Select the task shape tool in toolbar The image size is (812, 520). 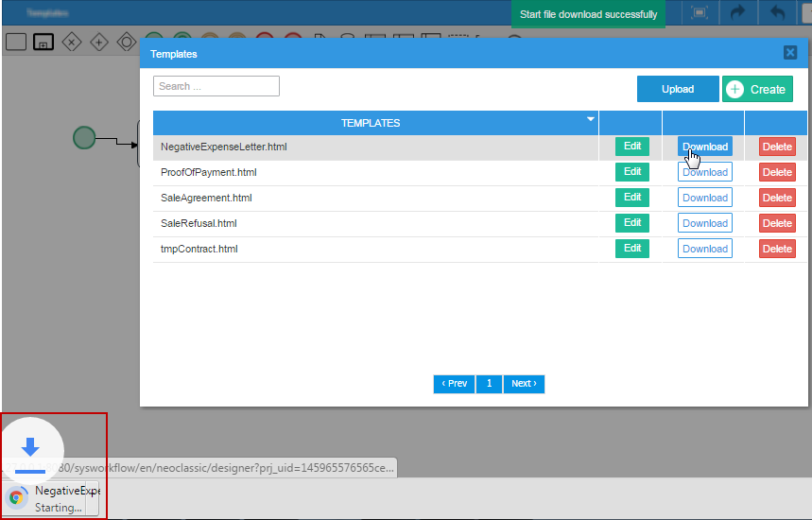[16, 42]
